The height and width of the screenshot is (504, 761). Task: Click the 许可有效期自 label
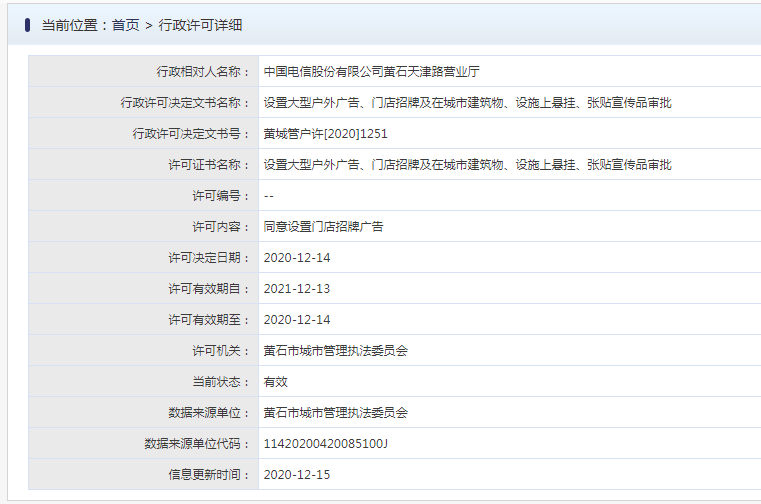[x=209, y=289]
